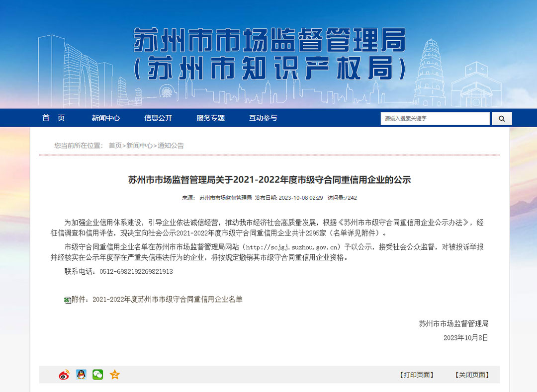The width and height of the screenshot is (537, 392).
Task: Select 信息公开 from the navigation bar
Action: click(x=158, y=118)
